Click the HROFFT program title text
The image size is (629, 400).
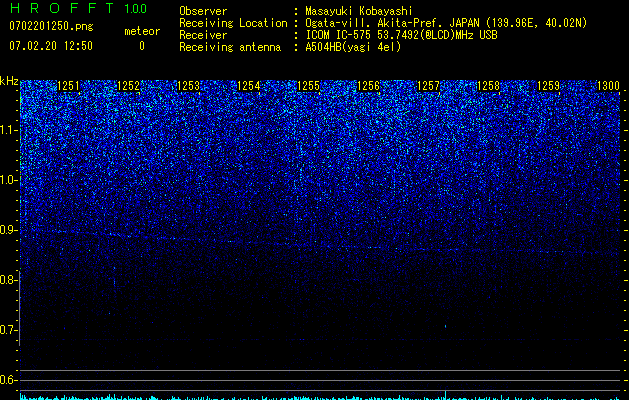(62, 8)
